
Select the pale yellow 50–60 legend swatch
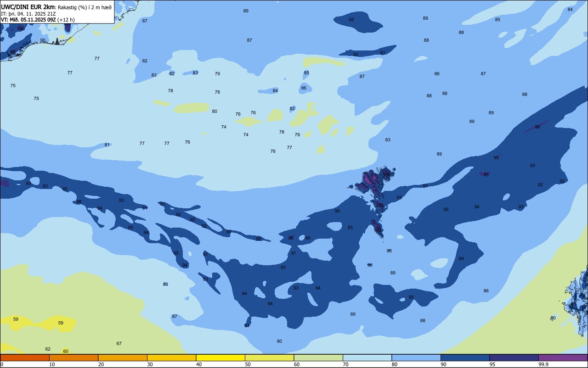click(269, 357)
